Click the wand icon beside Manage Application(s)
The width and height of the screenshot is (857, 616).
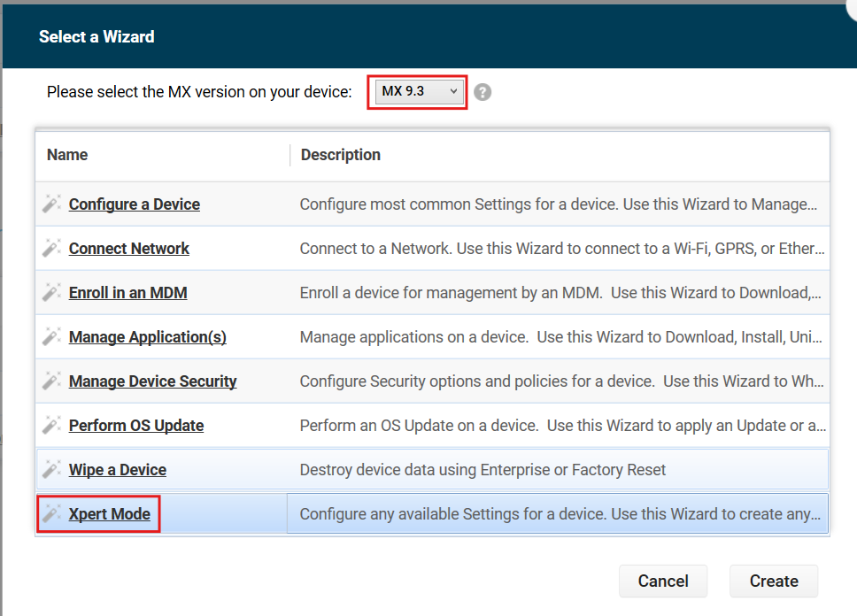click(x=51, y=336)
